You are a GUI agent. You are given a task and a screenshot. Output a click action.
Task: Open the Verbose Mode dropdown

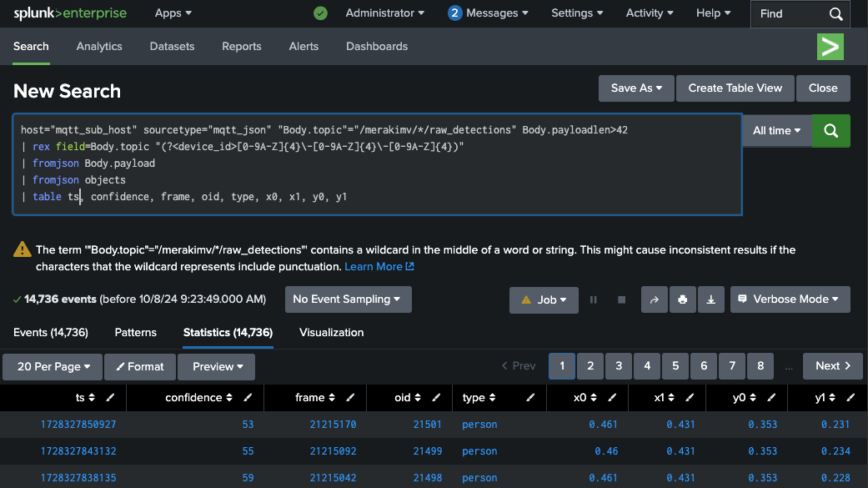point(790,299)
